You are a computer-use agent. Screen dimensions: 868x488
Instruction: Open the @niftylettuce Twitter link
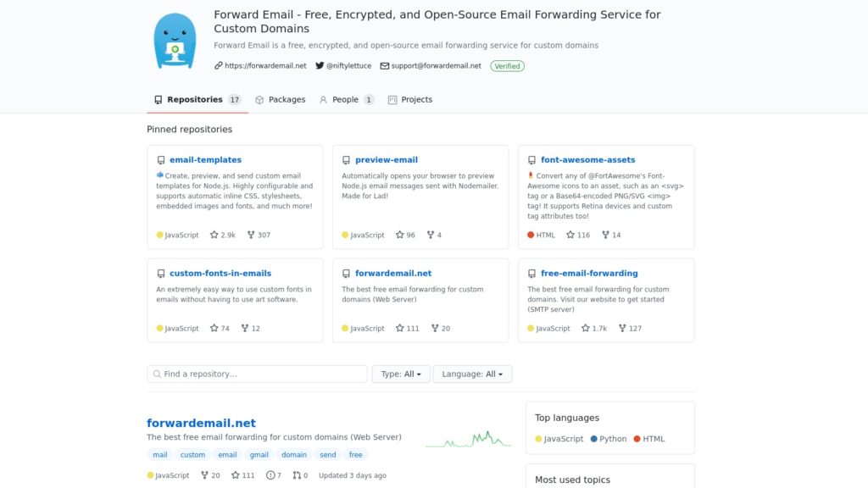click(x=348, y=65)
